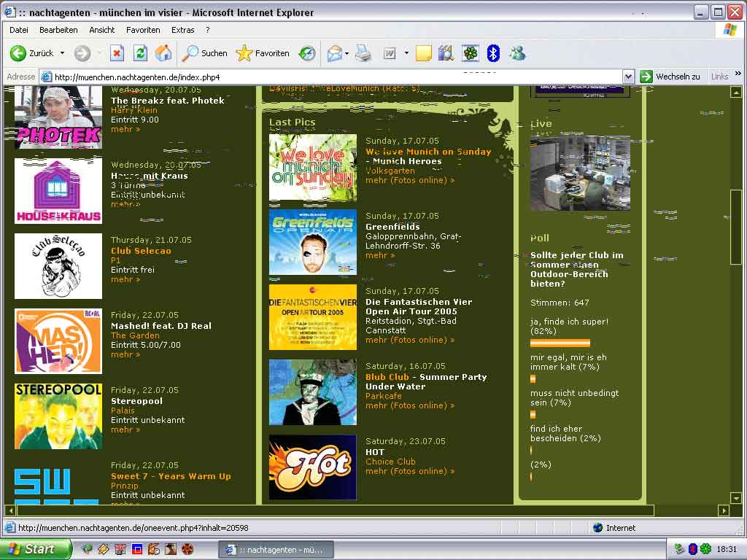Click the Bluetooth icon in the system tray
Viewport: 747px width, 560px height.
coord(692,549)
